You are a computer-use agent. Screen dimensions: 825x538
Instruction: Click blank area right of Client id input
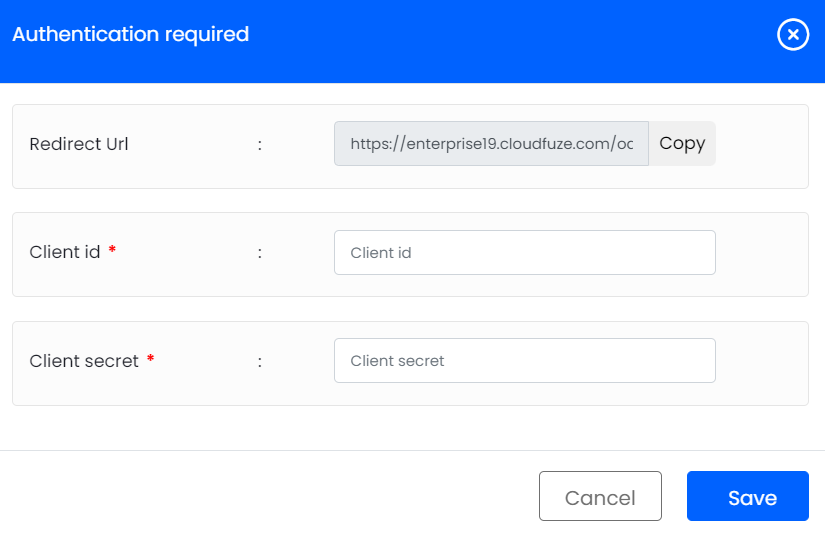click(760, 254)
